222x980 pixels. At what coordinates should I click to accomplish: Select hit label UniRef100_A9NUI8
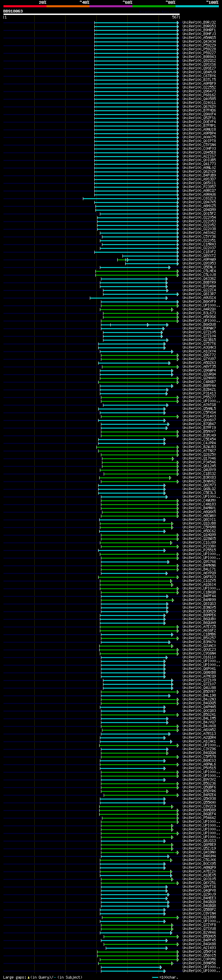(199, 129)
